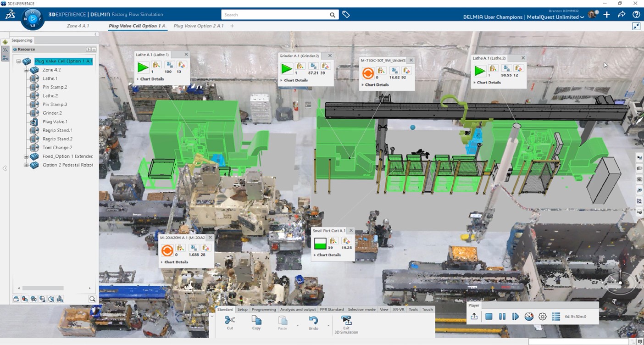The width and height of the screenshot is (644, 345).
Task: Stop the simulation in Player
Action: coord(489,317)
